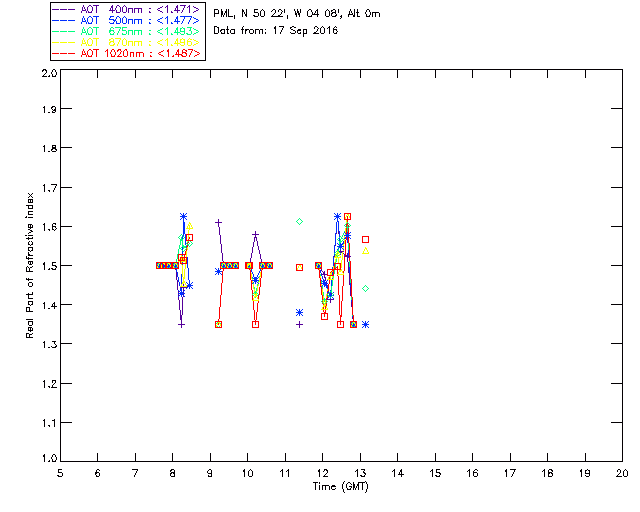
Task: Click the 14 x-axis tick label
Action: [x=398, y=473]
